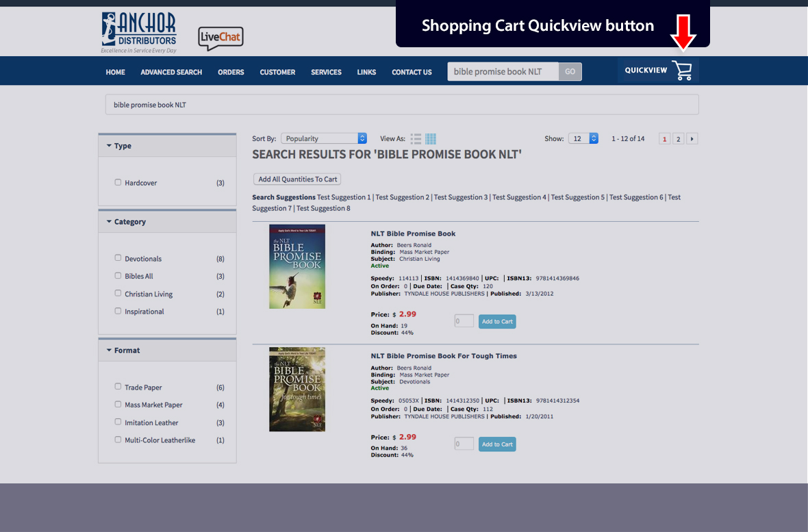Click '1 - 12 of 14' results count
808x532 pixels.
[628, 139]
